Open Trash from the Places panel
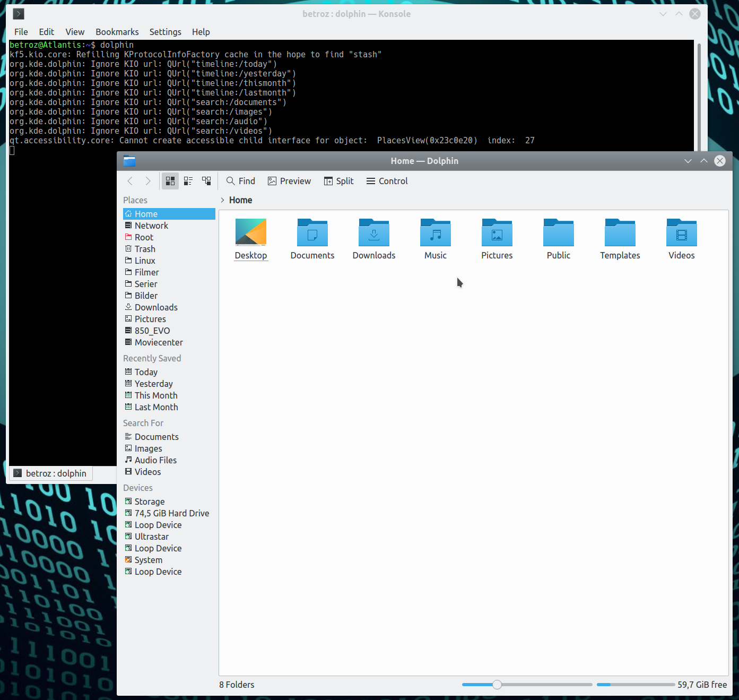739x700 pixels. pos(169,249)
